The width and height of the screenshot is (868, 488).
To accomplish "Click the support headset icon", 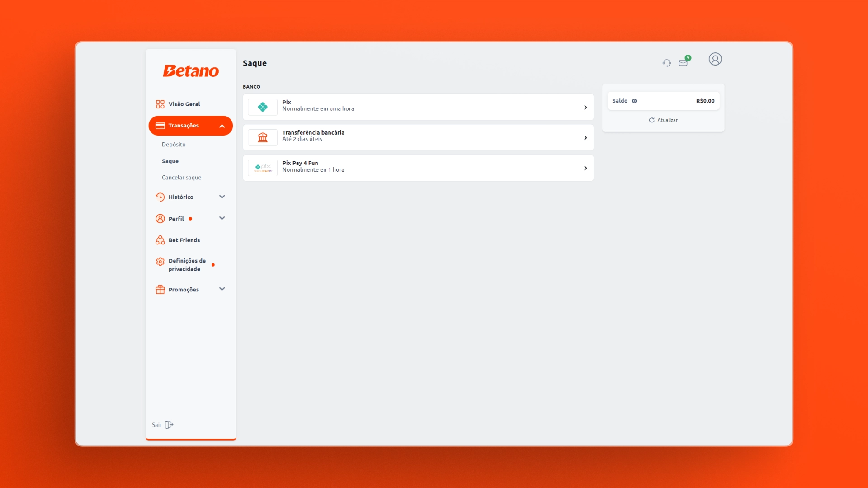I will click(666, 62).
